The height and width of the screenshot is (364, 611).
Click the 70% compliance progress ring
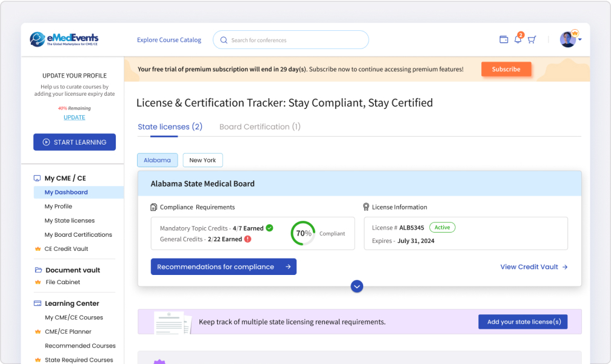click(303, 233)
